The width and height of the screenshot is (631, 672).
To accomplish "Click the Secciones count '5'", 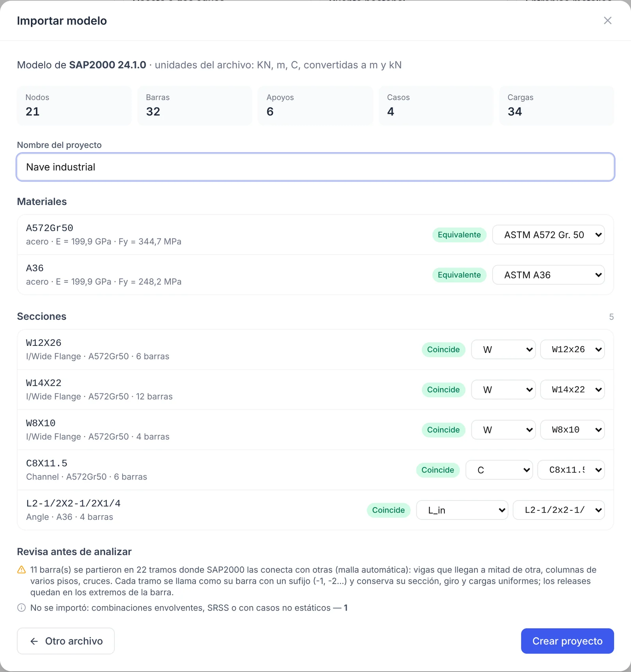I will [611, 317].
